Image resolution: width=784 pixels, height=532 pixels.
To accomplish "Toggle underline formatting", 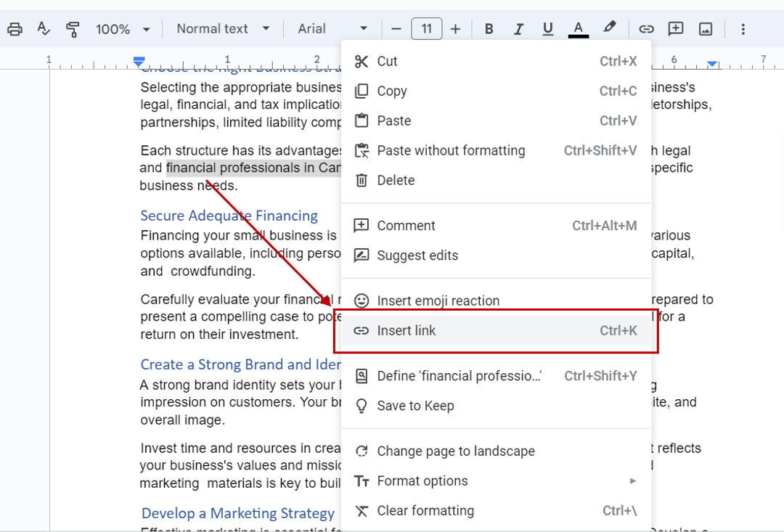I will click(x=547, y=28).
